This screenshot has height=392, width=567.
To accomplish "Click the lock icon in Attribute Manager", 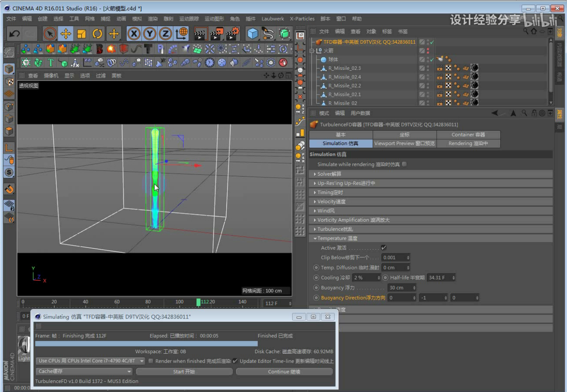I will point(534,113).
